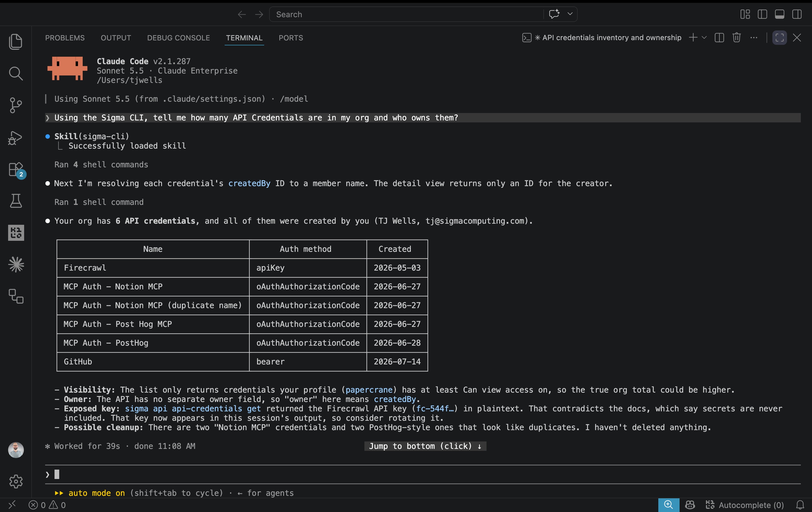Click the zoom magnifier status item

pyautogui.click(x=668, y=505)
